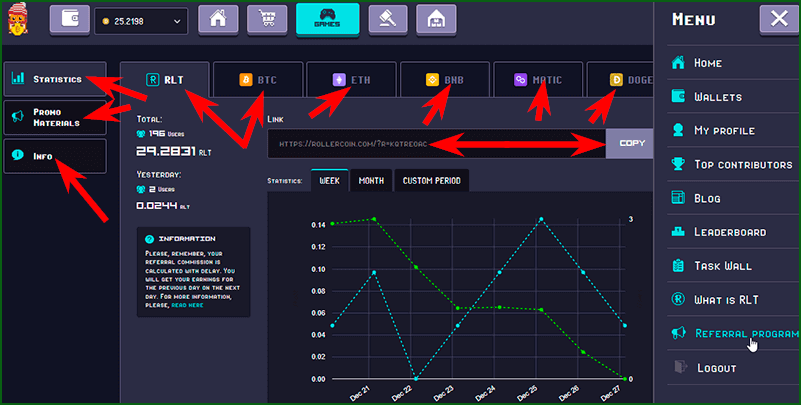Click the Info speech bubble icon

point(18,154)
